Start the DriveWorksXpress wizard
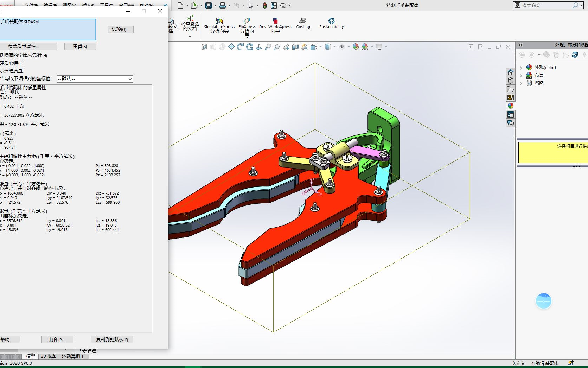This screenshot has height=368, width=588. [275, 25]
